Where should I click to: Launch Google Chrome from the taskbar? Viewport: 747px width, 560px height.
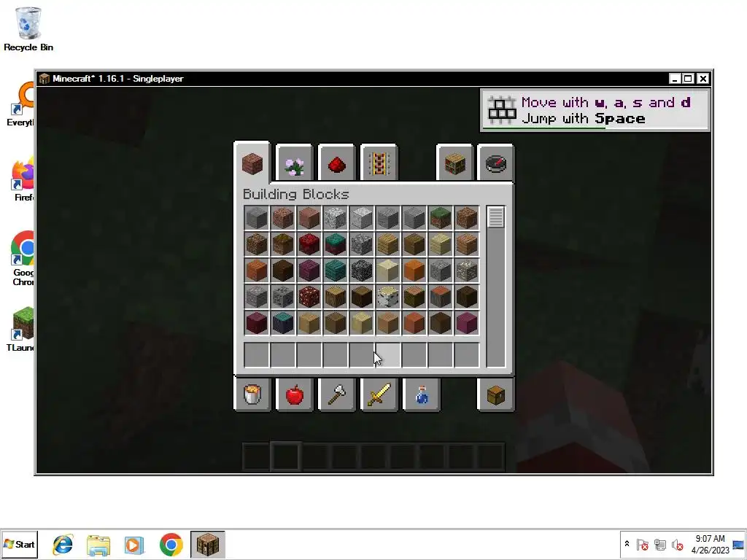[171, 545]
